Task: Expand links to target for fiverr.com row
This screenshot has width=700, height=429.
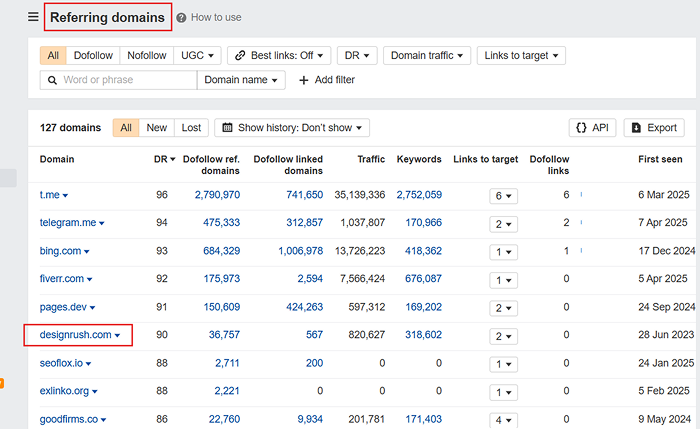Action: pos(504,280)
